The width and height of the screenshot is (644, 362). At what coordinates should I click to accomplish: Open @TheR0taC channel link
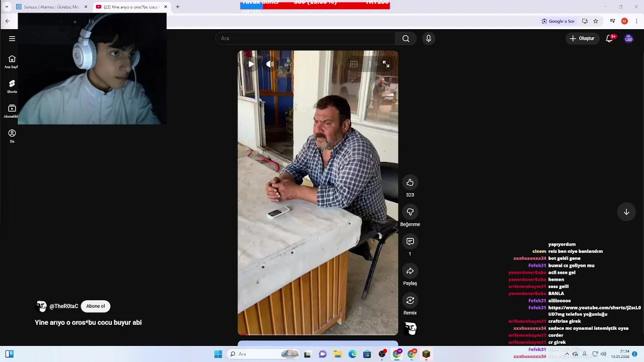tap(64, 306)
